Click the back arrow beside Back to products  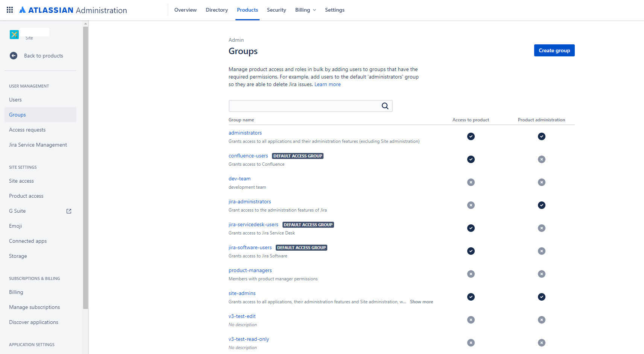(14, 56)
